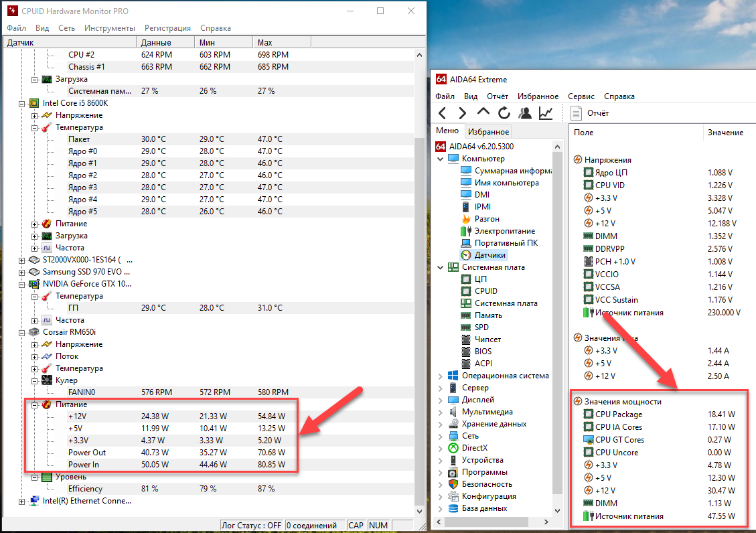Viewport: 756px width, 533px height.
Task: Expand the Дисплей node in AIDA64
Action: coord(440,400)
